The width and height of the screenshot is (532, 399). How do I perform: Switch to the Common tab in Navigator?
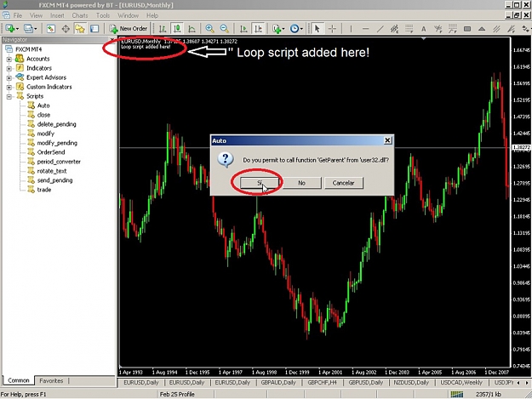pos(19,380)
